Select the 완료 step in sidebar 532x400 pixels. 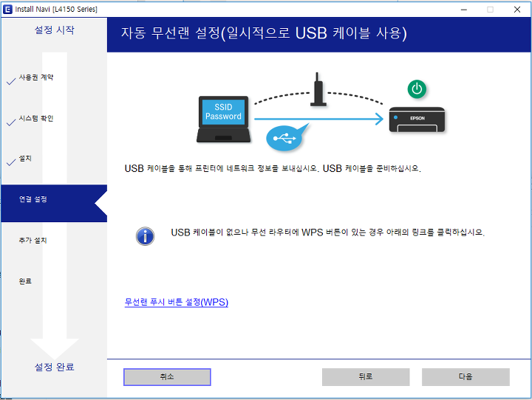[25, 281]
